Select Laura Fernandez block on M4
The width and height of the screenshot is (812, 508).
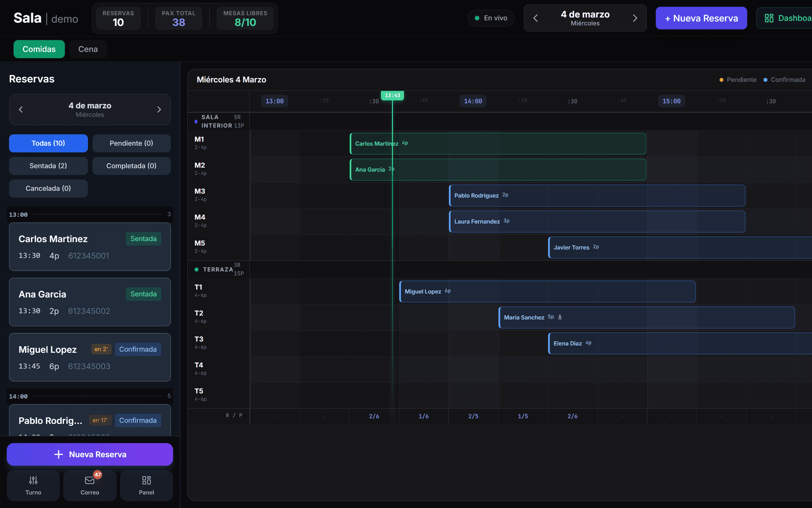pos(597,221)
